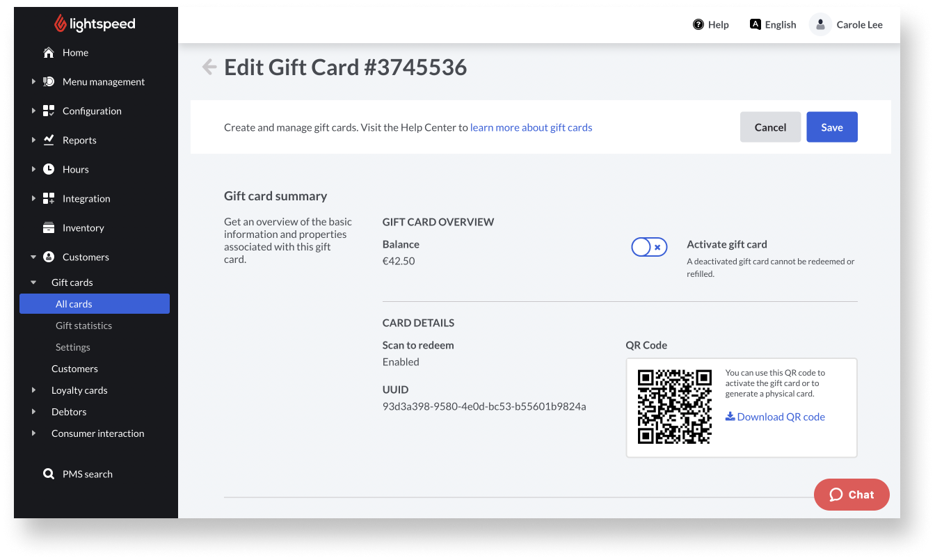The width and height of the screenshot is (935, 560).
Task: Click the gift card QR code image
Action: click(x=675, y=406)
